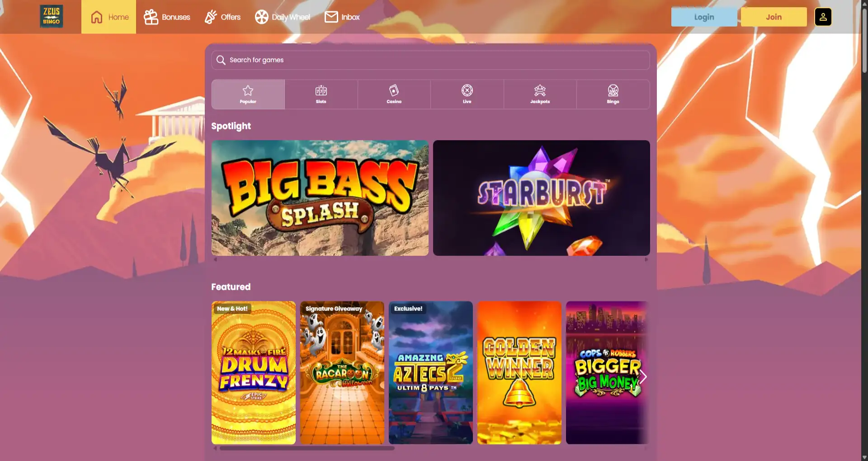Open the Daily Wheel icon
Viewport: 868px width, 461px height.
point(261,17)
